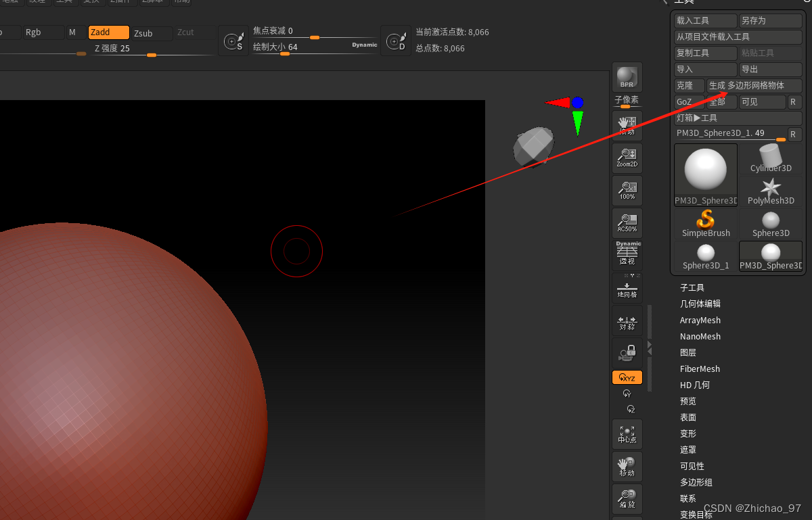
Task: Expand the 图层 layers section
Action: coord(688,352)
